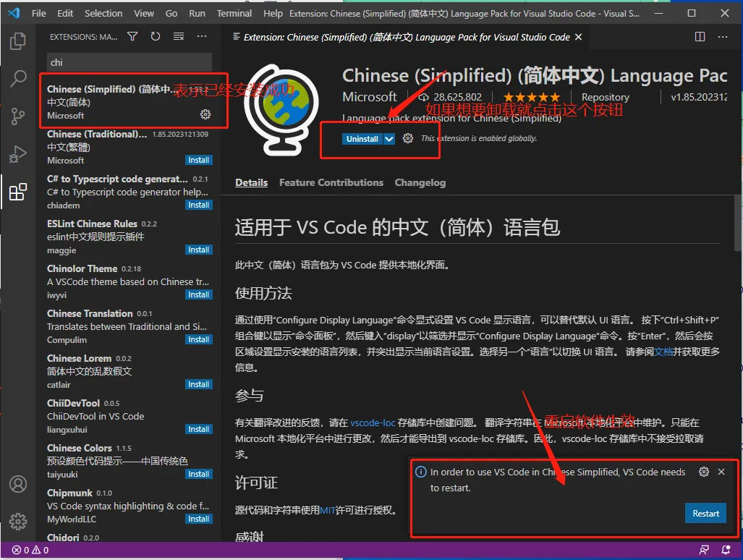
Task: Click the extensions search box
Action: tap(130, 62)
